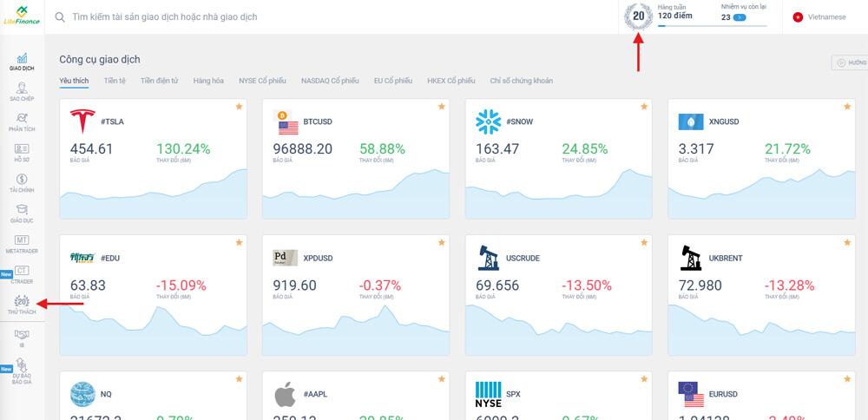Open the XPDUSD instrument name
This screenshot has height=420, width=868.
[319, 258]
